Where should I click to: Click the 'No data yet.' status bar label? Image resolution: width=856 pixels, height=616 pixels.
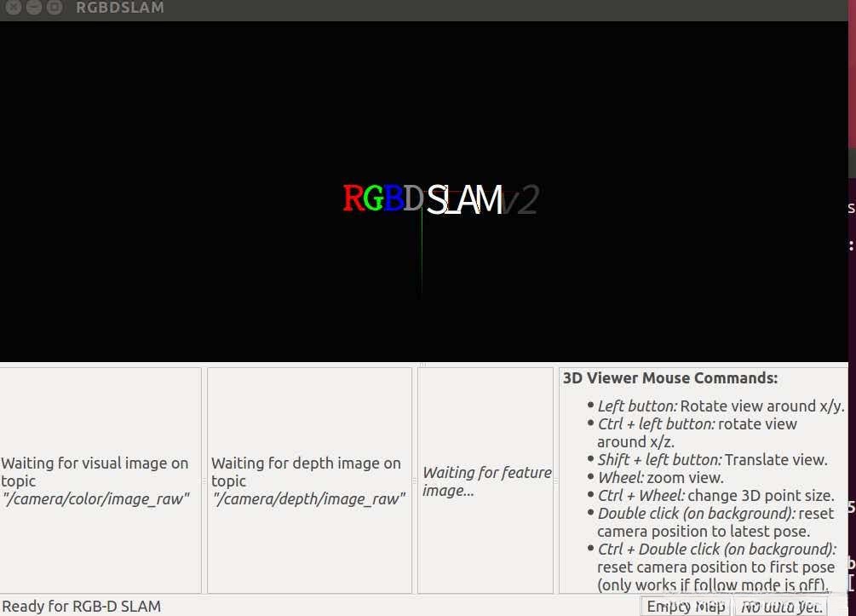(781, 606)
